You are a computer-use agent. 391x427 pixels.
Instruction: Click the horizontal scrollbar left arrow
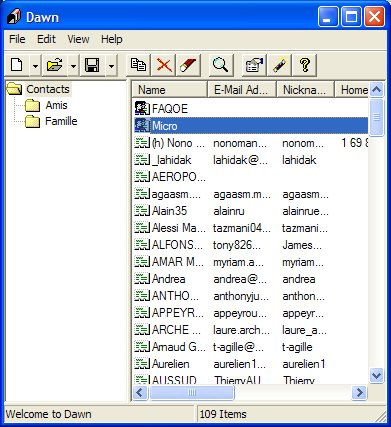point(140,392)
